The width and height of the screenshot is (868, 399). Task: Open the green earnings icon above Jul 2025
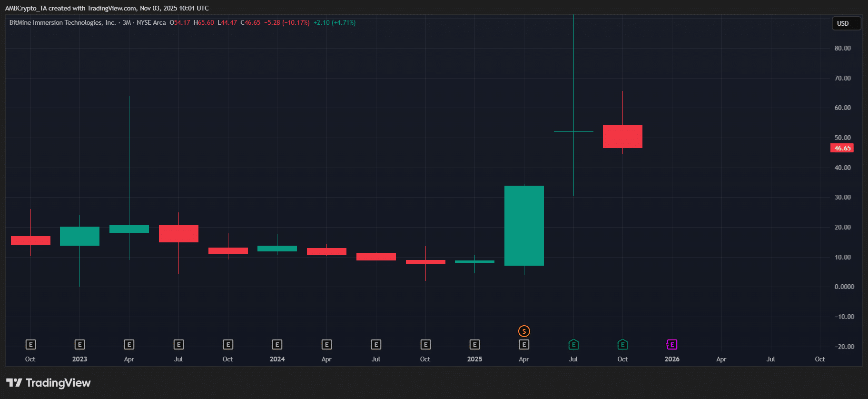click(573, 344)
